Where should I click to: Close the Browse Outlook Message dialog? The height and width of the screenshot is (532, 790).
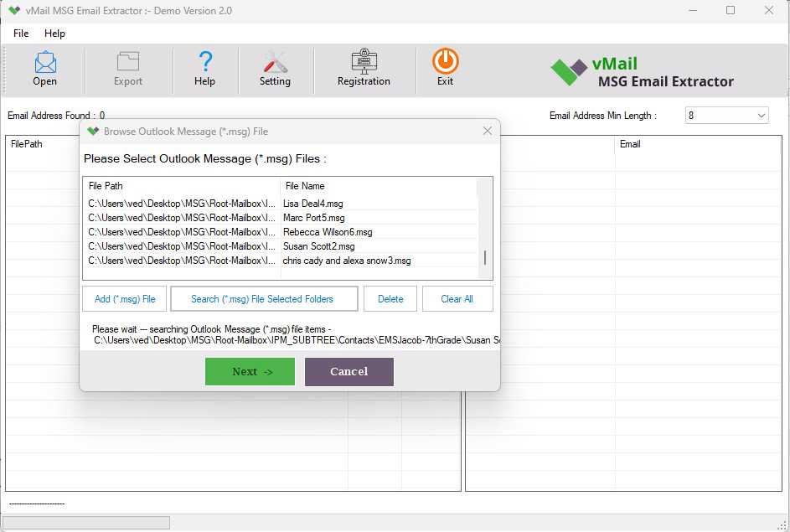[x=488, y=131]
